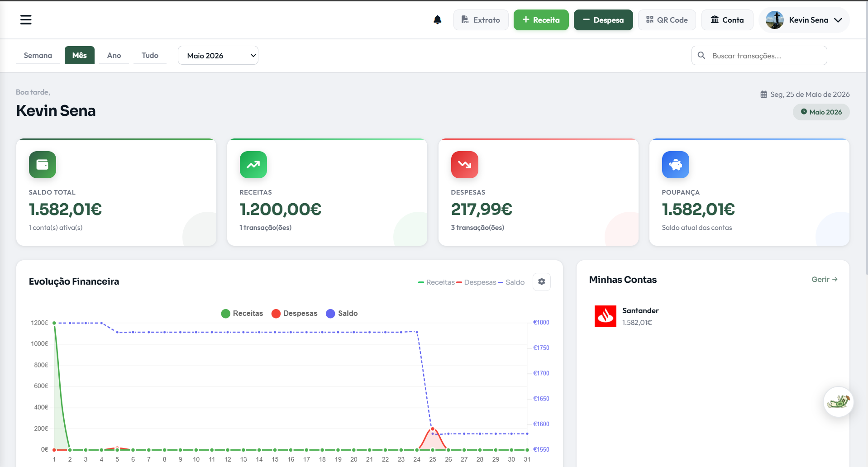868x467 pixels.
Task: Click the green Receita button
Action: pos(541,20)
